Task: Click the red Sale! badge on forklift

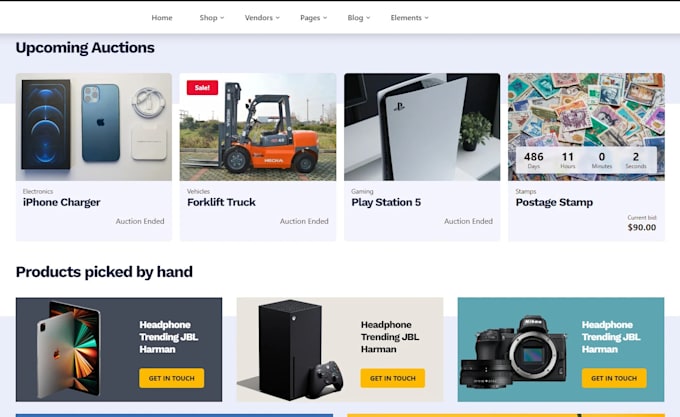Action: tap(202, 88)
